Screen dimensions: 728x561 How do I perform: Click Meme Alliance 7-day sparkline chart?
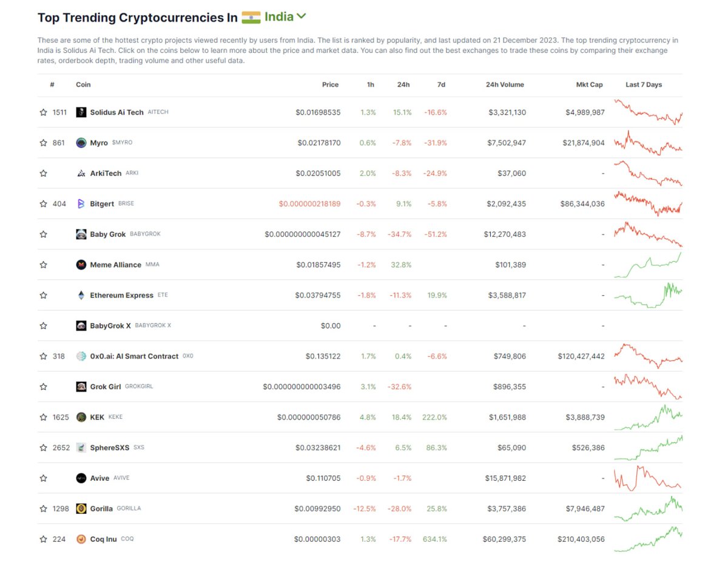[x=648, y=265]
